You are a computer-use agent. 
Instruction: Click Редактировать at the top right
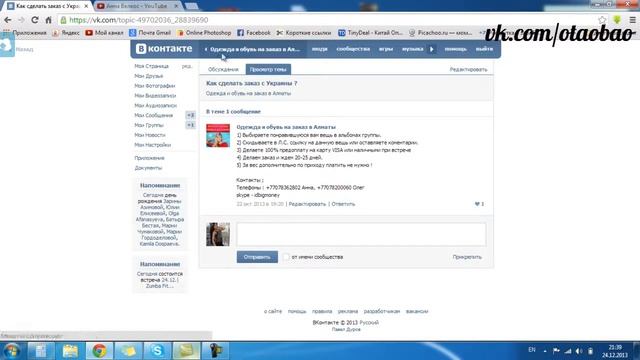click(x=468, y=69)
